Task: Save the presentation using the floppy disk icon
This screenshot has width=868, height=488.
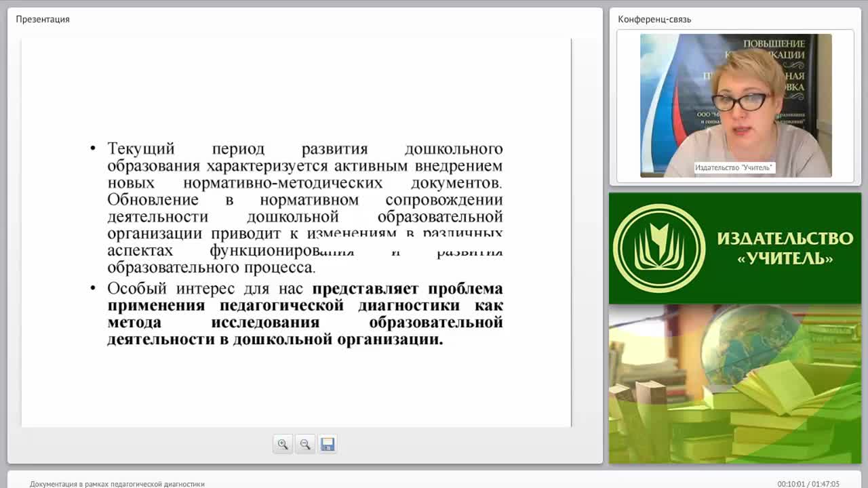Action: pos(328,444)
